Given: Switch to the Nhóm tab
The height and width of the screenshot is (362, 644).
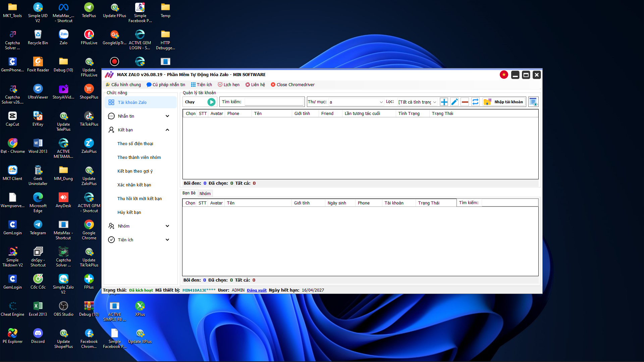Looking at the screenshot, I should (205, 193).
